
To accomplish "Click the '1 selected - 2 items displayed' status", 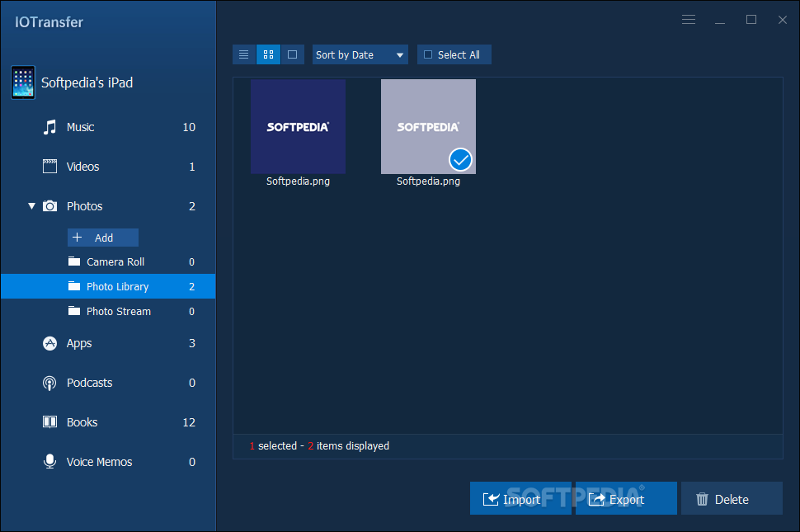I will click(x=319, y=445).
